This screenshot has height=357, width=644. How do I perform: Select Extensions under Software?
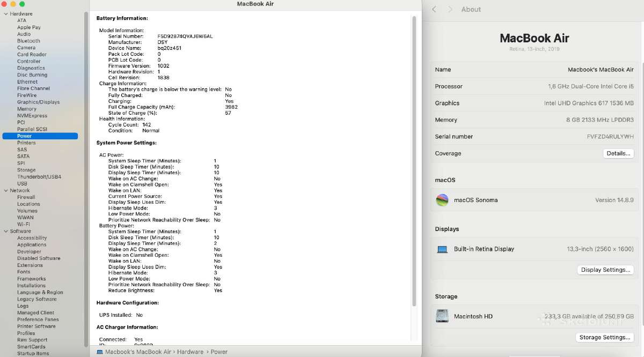tap(30, 265)
